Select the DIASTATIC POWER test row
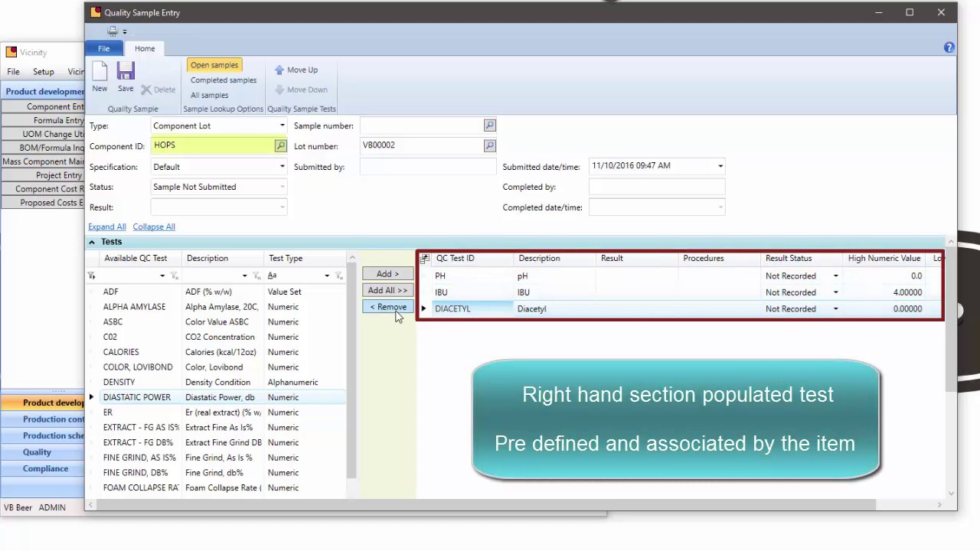980x551 pixels. [216, 397]
